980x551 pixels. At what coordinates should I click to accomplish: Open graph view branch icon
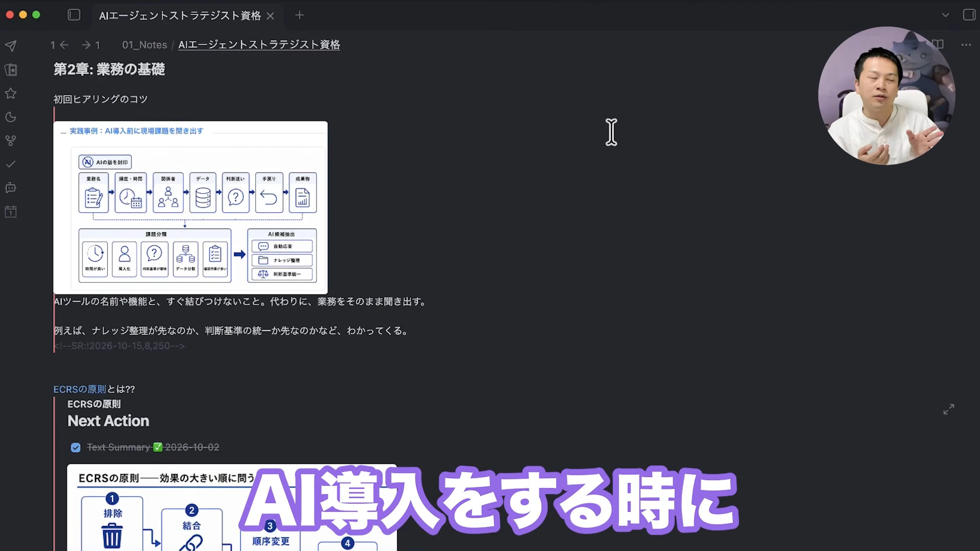pyautogui.click(x=11, y=141)
